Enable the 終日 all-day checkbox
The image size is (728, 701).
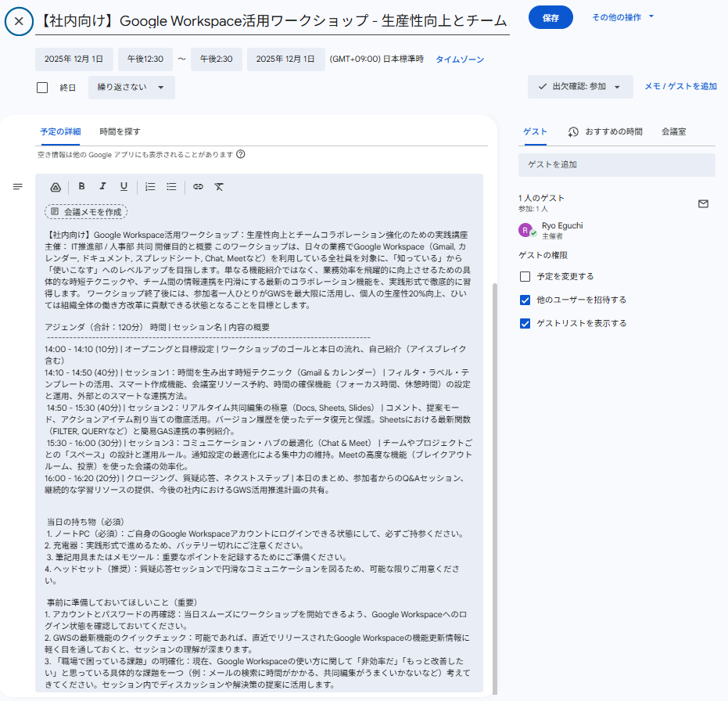42,88
